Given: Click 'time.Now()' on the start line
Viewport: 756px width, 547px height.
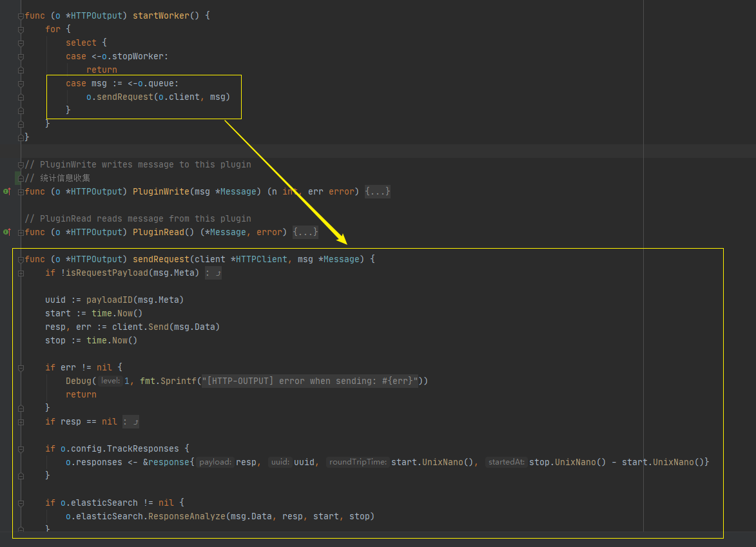Looking at the screenshot, I should 117,312.
